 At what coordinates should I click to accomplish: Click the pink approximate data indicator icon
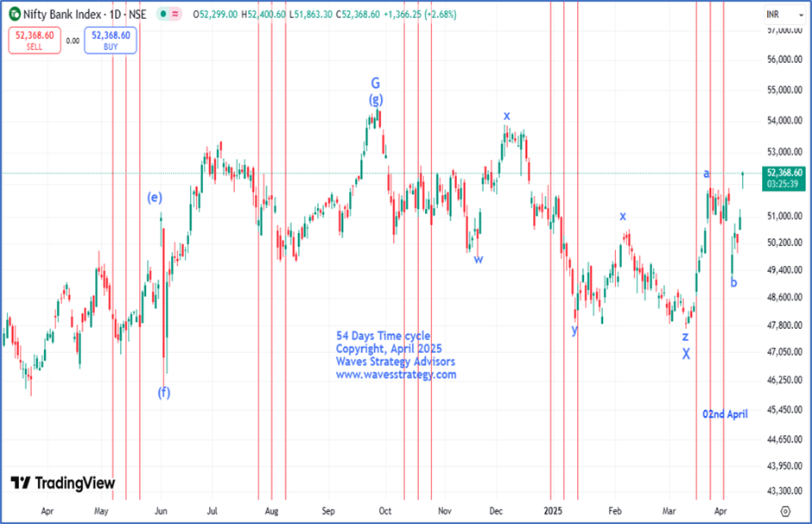(175, 15)
